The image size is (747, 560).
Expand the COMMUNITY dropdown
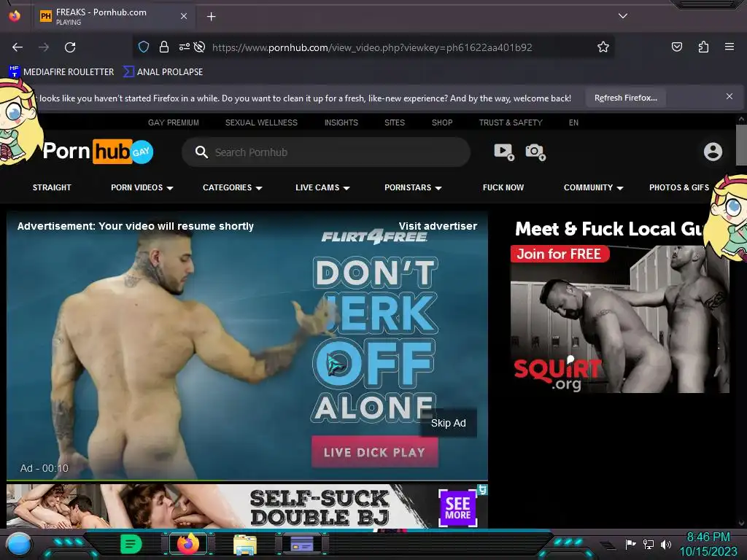click(x=593, y=187)
